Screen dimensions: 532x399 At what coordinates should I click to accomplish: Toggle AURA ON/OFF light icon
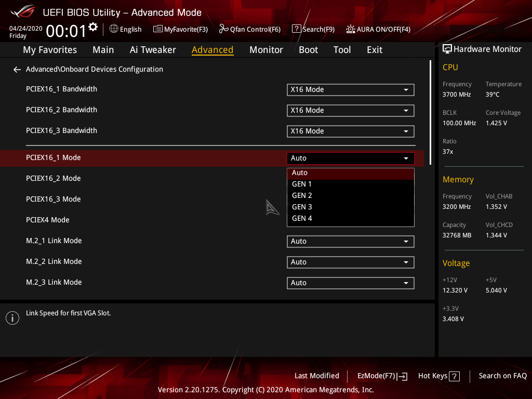pyautogui.click(x=351, y=29)
